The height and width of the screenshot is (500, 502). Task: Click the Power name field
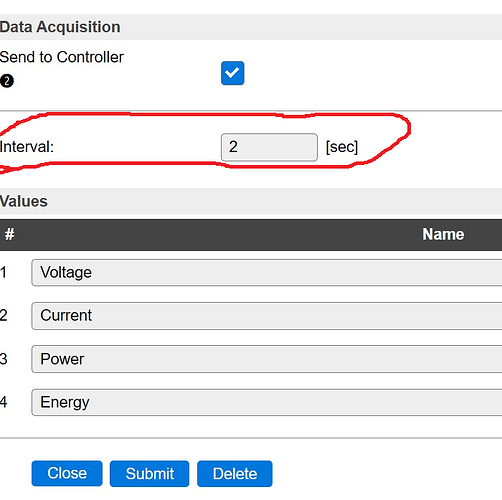(267, 359)
